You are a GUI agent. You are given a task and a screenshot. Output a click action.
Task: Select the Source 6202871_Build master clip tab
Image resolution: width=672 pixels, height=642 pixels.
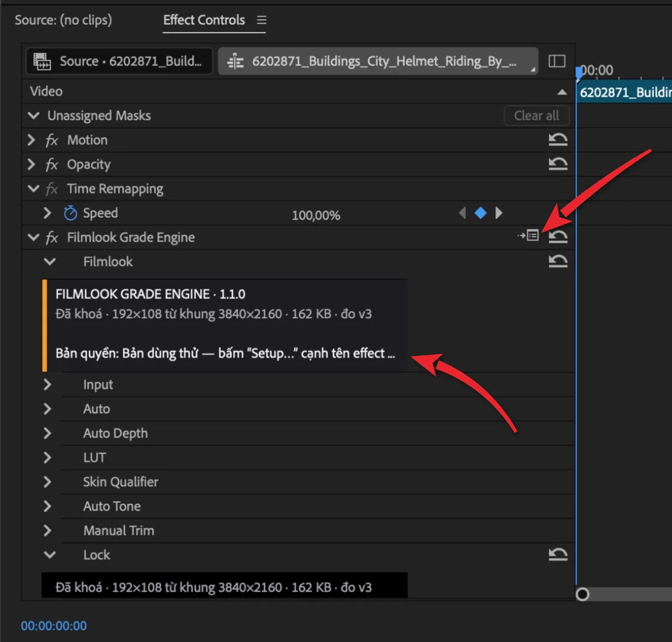119,61
